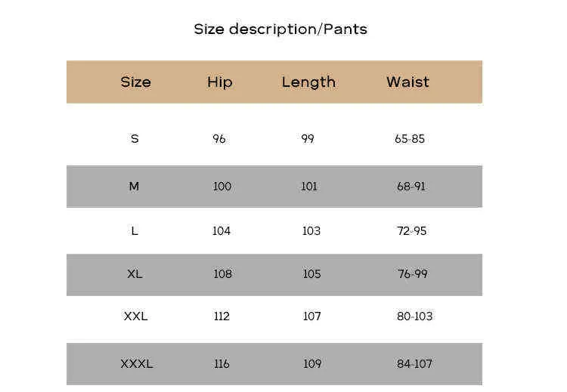Viewport: 567px width, 392px height.
Task: Click the Size description/Pants title
Action: point(280,29)
